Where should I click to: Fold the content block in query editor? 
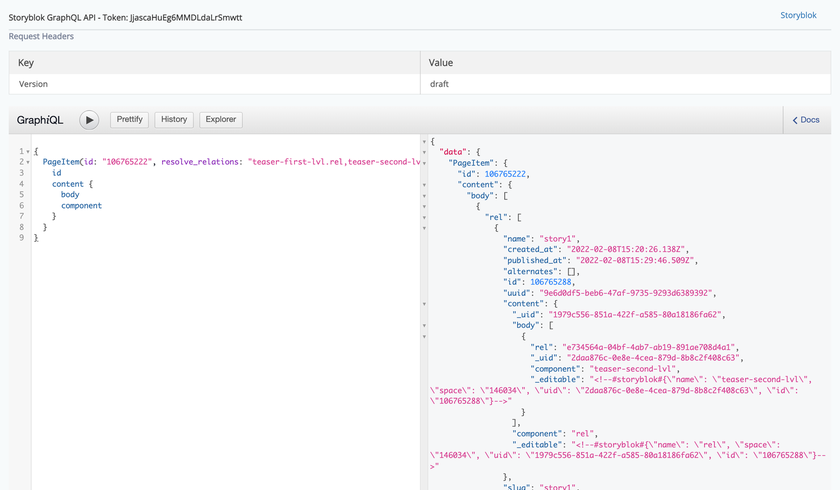click(27, 184)
